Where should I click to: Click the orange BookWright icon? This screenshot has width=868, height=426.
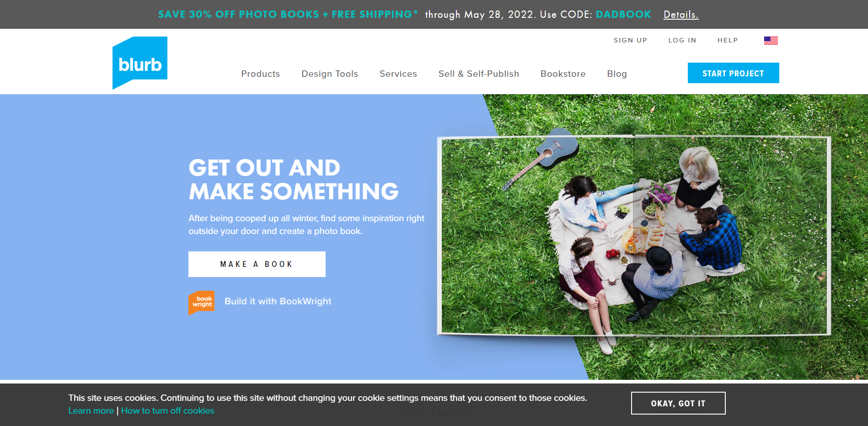coord(201,303)
